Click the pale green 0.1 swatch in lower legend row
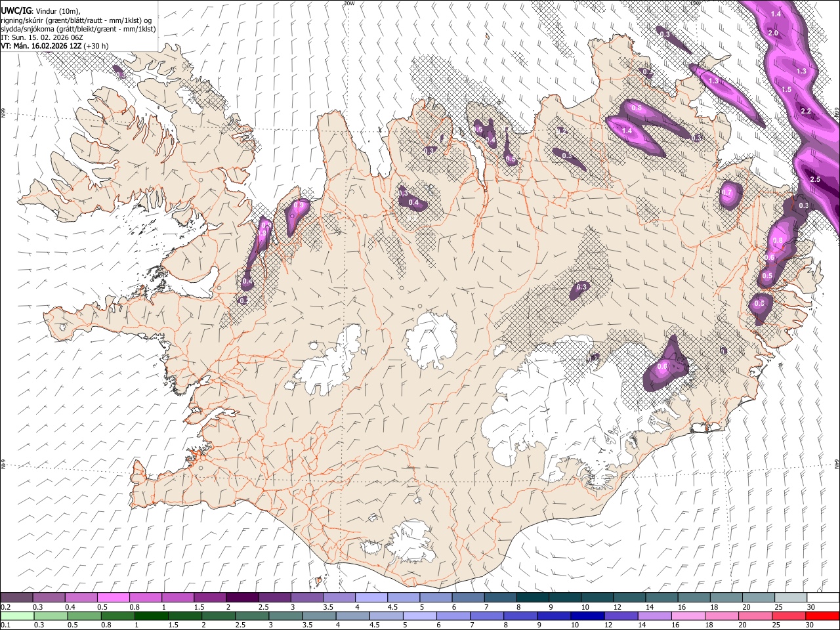Screen dimensions: 840x630 click(17, 616)
